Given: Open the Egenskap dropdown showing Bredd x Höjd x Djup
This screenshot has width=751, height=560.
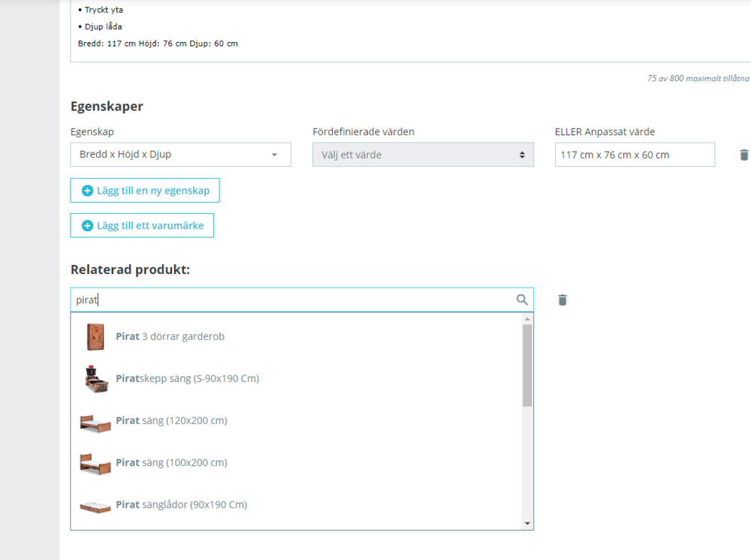Looking at the screenshot, I should [x=180, y=155].
